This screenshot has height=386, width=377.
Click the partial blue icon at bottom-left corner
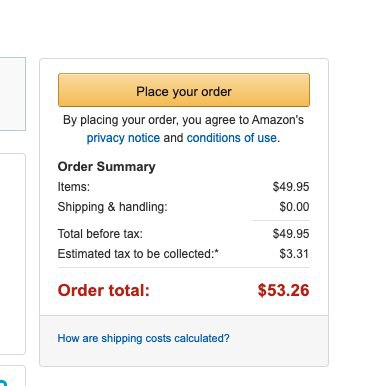click(3, 382)
